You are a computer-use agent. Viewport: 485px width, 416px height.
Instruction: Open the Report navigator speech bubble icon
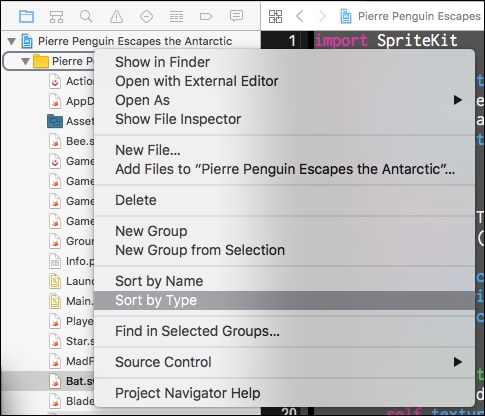(x=236, y=16)
